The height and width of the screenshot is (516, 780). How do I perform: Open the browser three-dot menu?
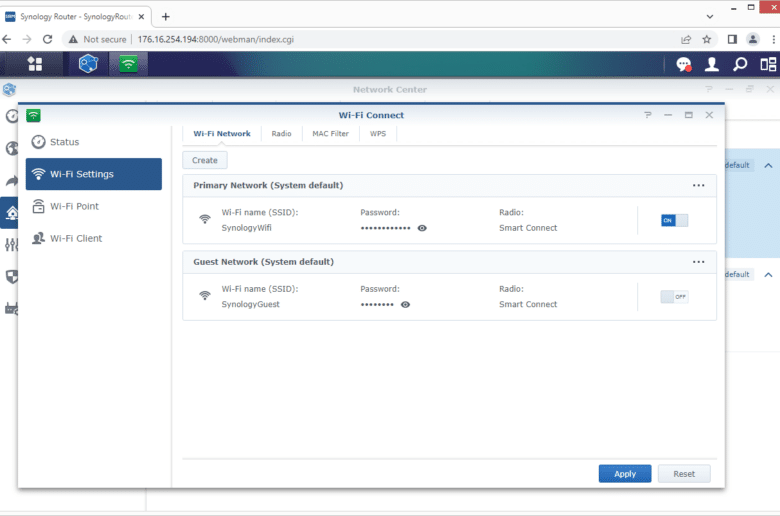pyautogui.click(x=773, y=39)
